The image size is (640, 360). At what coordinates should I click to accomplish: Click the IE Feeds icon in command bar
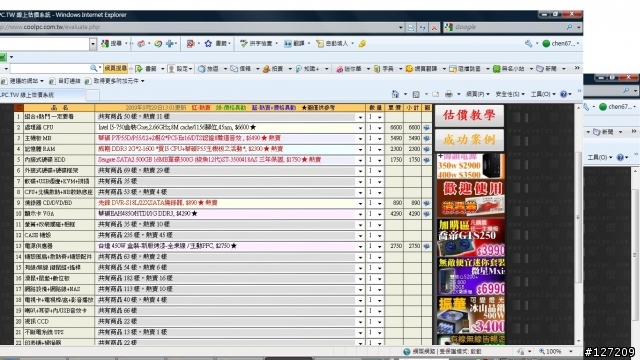click(x=416, y=94)
